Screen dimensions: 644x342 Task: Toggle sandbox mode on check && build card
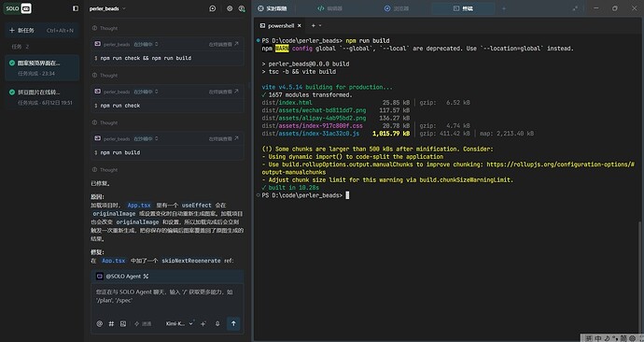click(x=146, y=45)
